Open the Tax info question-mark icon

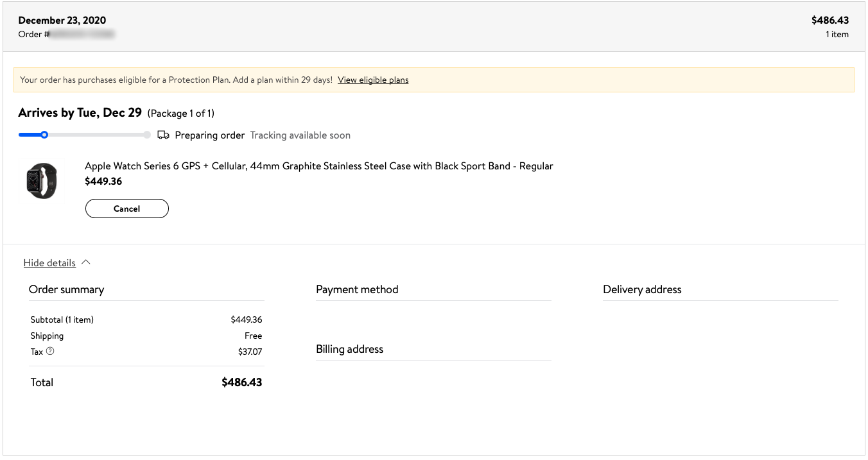tap(50, 351)
